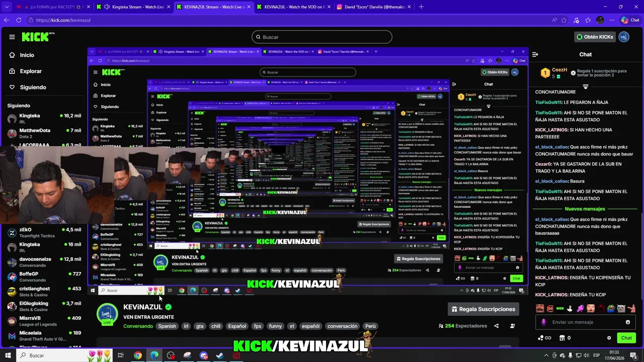Open browser favorites list icon
644x362 pixels.
(588, 20)
